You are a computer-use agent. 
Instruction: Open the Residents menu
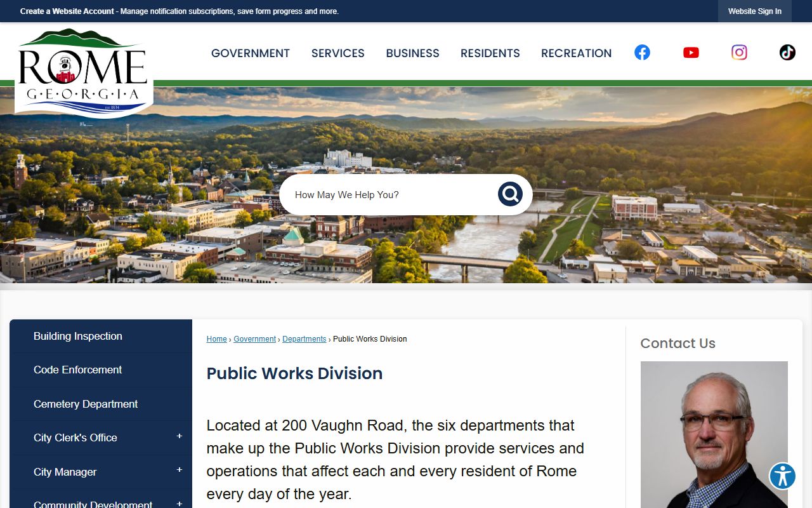point(490,53)
